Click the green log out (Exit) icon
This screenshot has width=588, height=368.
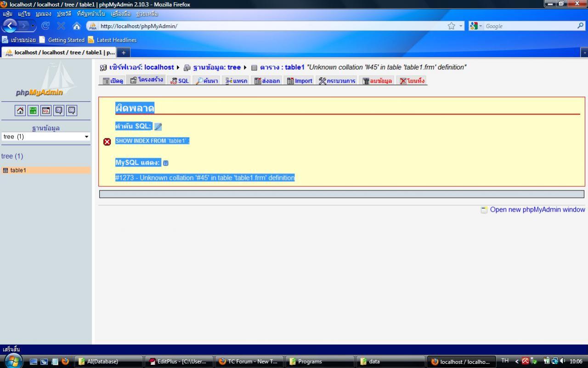tap(33, 110)
